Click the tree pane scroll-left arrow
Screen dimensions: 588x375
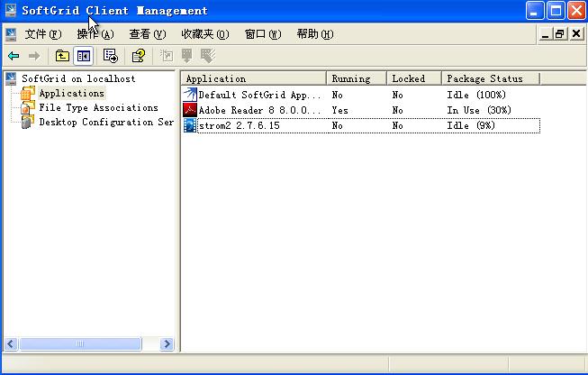(11, 343)
